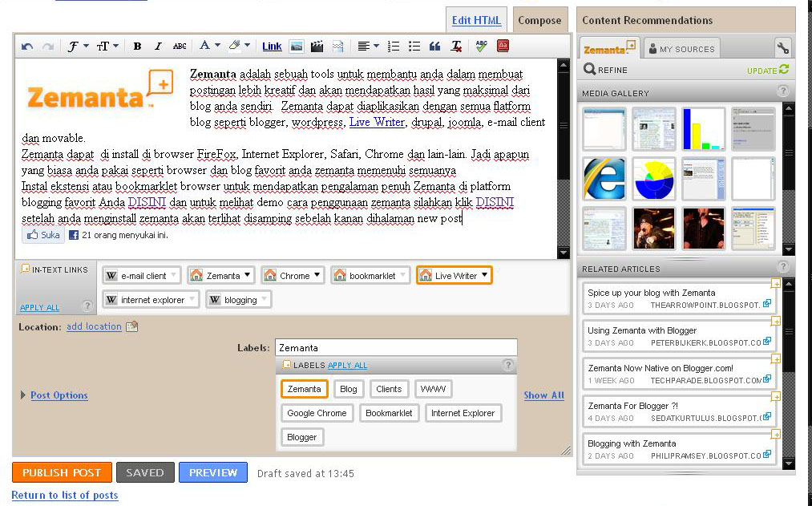812x506 pixels.
Task: Click the wrench settings icon
Action: tap(783, 48)
